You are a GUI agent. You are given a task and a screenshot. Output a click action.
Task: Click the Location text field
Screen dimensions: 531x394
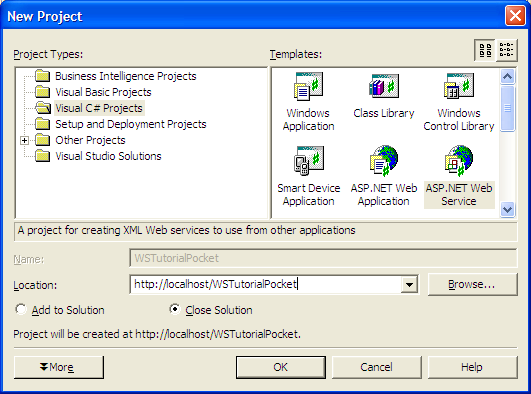pos(265,285)
